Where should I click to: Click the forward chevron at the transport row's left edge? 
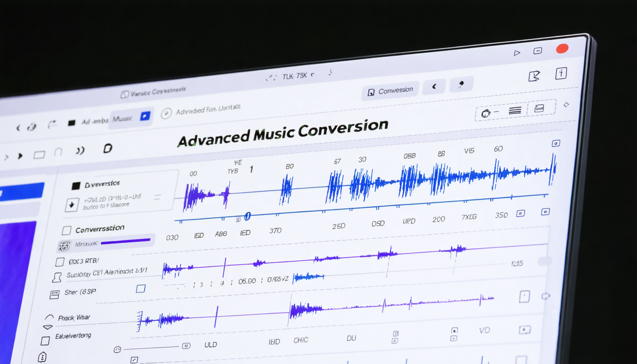click(x=7, y=157)
